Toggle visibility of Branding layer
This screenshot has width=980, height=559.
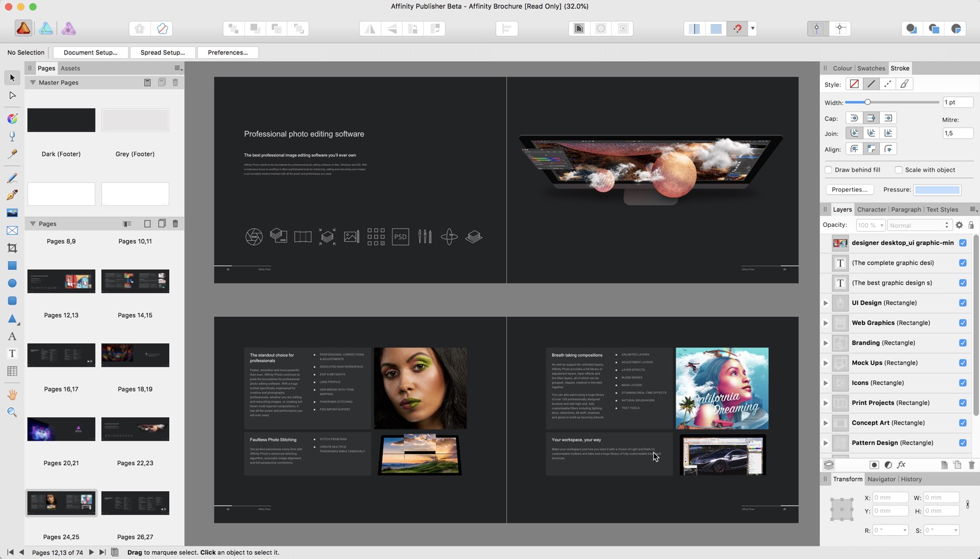coord(962,343)
